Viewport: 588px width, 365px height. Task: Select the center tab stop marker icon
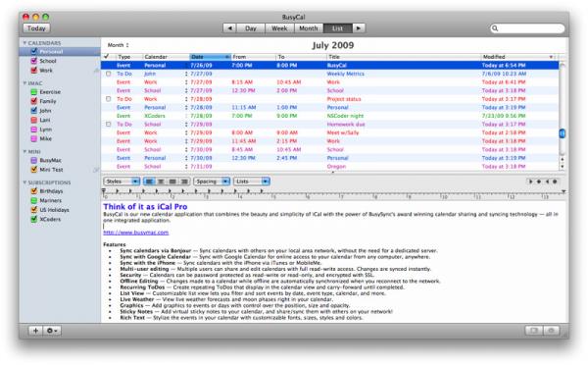click(538, 182)
